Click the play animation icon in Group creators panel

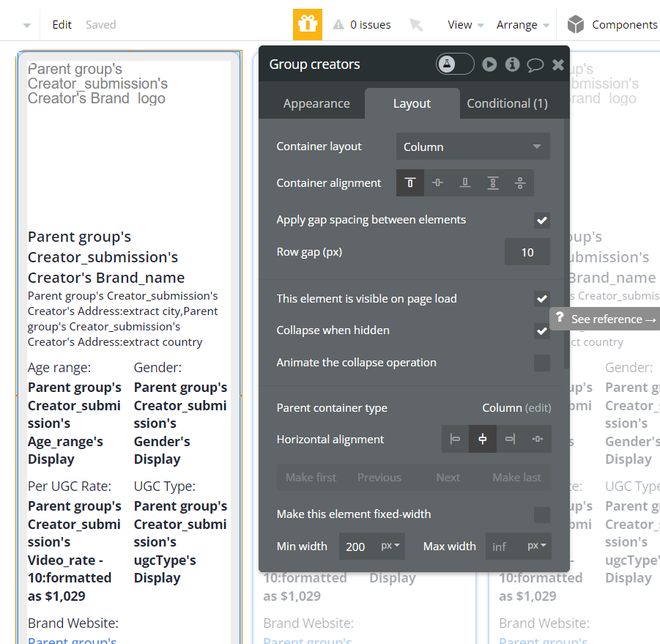point(489,64)
